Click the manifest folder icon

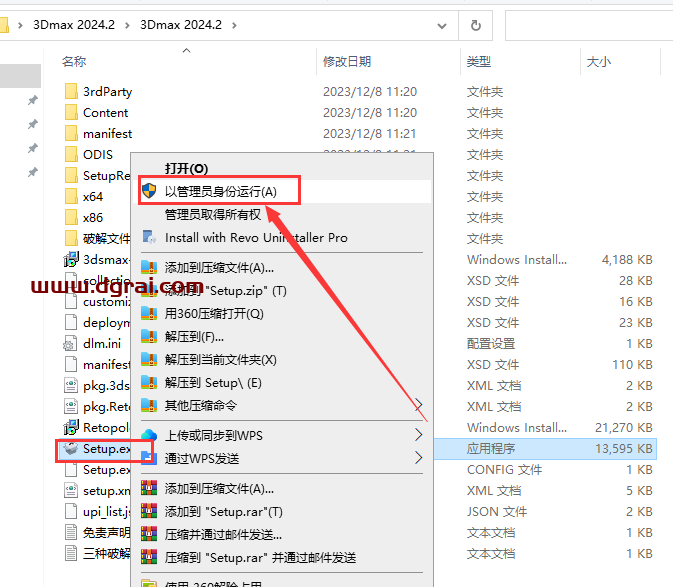click(71, 133)
